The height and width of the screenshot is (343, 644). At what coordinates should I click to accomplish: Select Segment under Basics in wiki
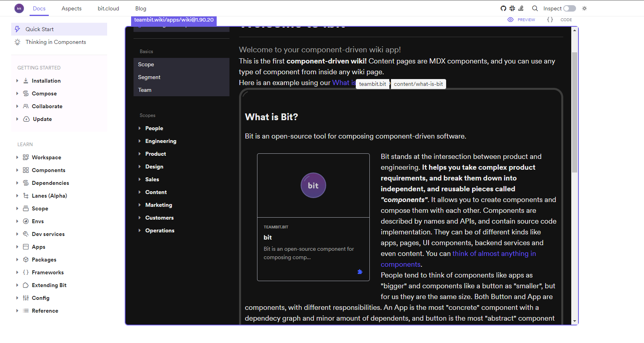click(181, 77)
